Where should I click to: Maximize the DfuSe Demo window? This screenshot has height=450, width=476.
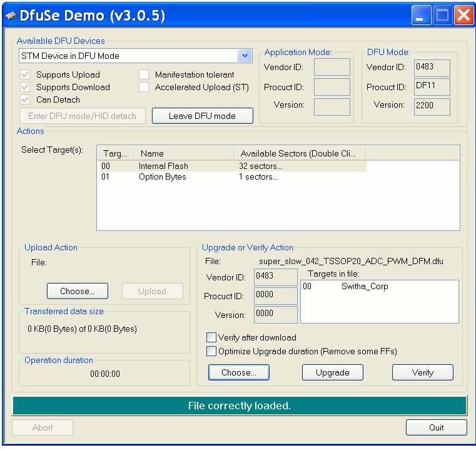(x=442, y=15)
